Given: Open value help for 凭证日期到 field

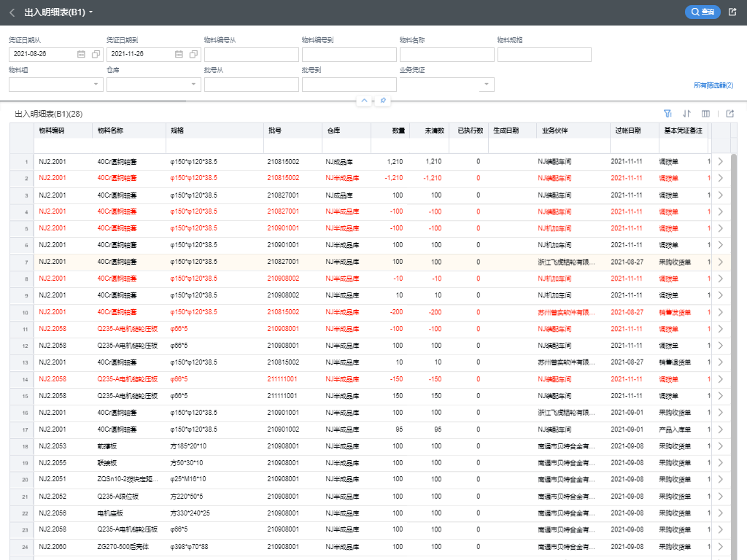Looking at the screenshot, I should (193, 54).
